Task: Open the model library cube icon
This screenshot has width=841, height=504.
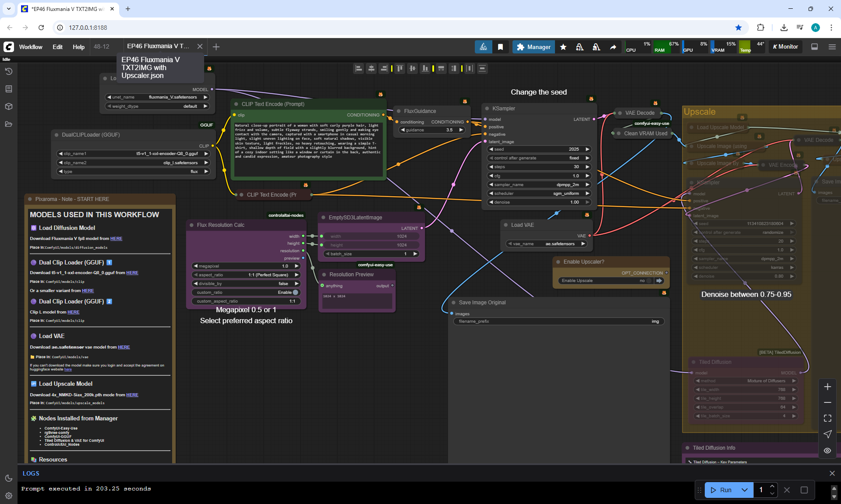Action: (9, 106)
